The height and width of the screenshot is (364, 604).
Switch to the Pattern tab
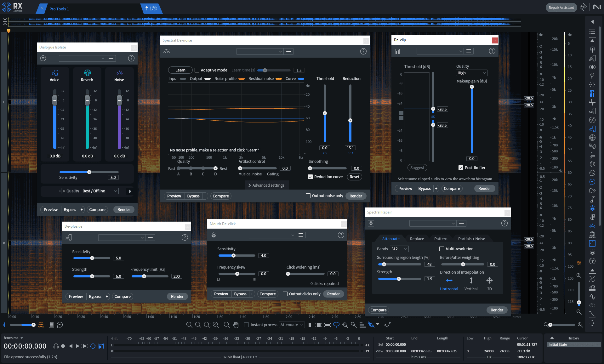441,239
